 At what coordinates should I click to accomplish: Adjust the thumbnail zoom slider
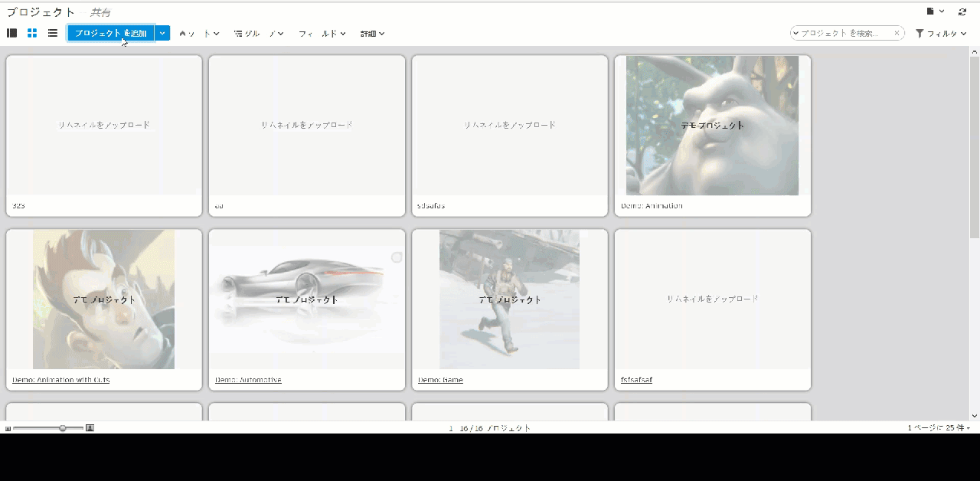coord(61,428)
